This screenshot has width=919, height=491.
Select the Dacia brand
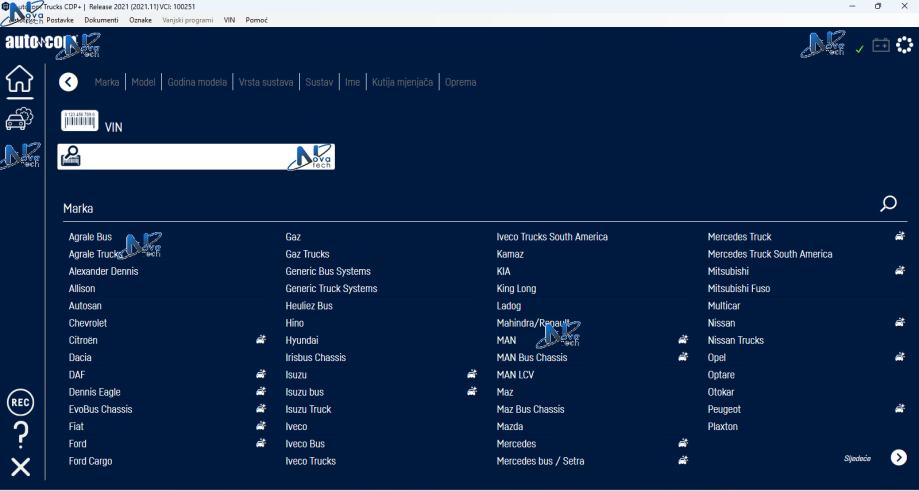click(80, 357)
